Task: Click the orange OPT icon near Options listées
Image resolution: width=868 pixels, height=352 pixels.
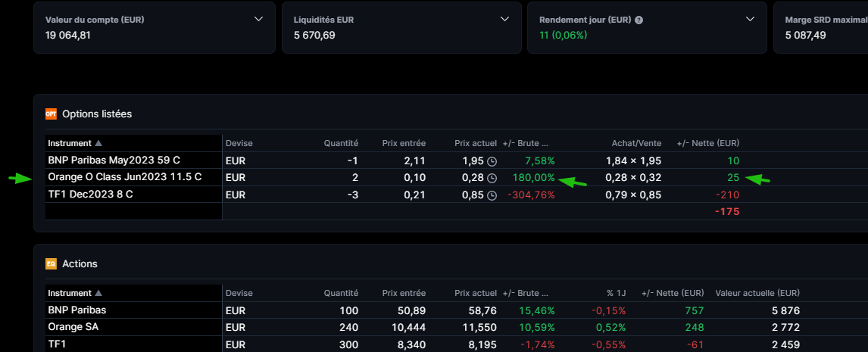Action: (51, 114)
